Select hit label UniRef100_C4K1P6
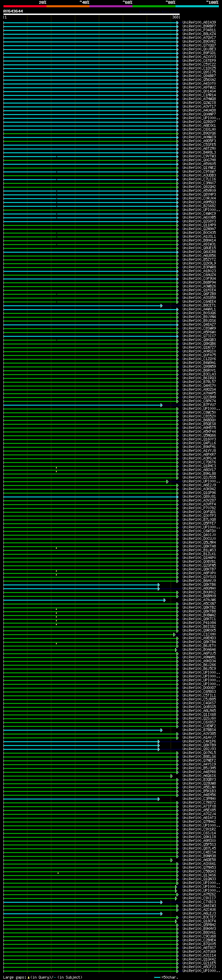Image resolution: width=222 pixels, height=980 pixels. (x=199, y=742)
